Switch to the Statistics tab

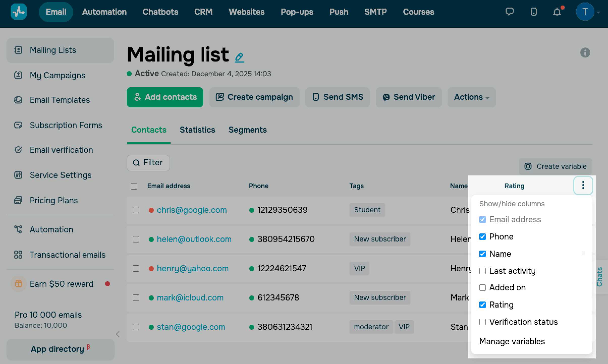click(197, 130)
